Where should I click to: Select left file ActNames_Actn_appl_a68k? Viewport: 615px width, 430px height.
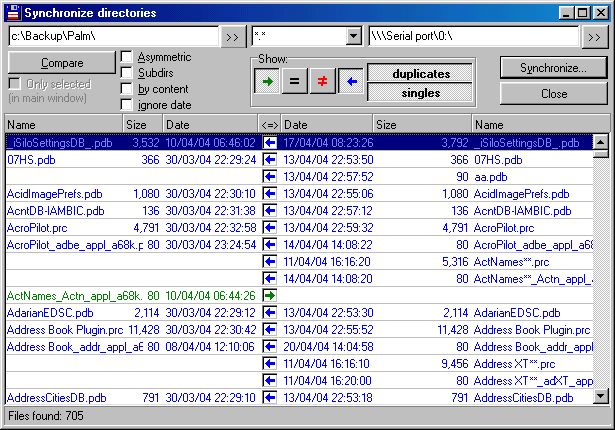(75, 295)
